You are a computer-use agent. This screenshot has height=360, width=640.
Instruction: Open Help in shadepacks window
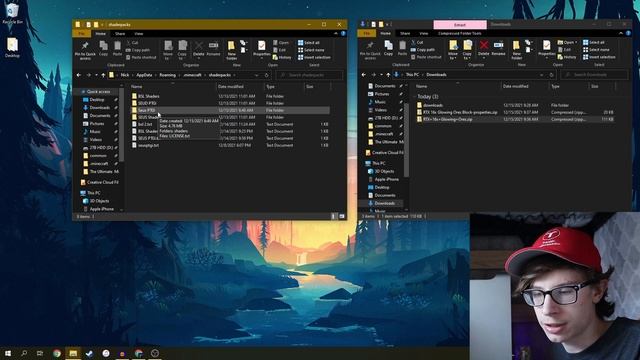[x=343, y=33]
